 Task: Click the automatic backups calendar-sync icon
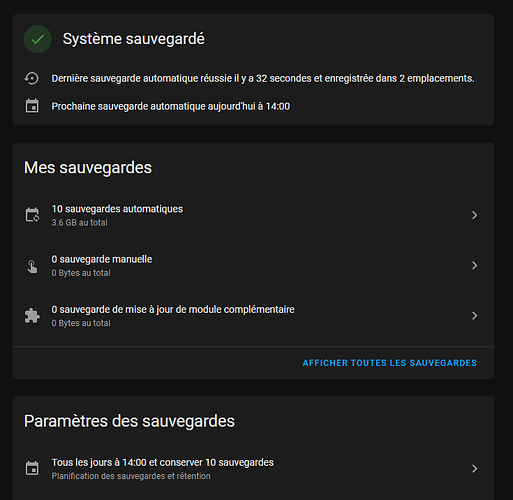click(x=32, y=215)
